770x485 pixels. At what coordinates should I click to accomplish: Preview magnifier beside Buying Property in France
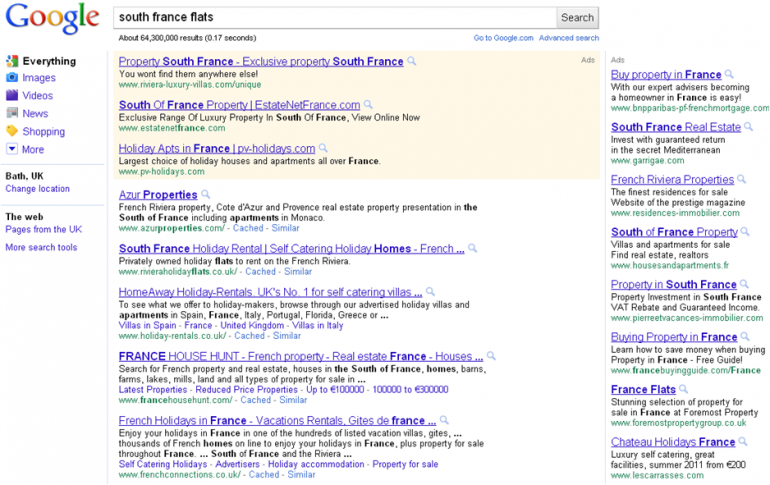745,336
